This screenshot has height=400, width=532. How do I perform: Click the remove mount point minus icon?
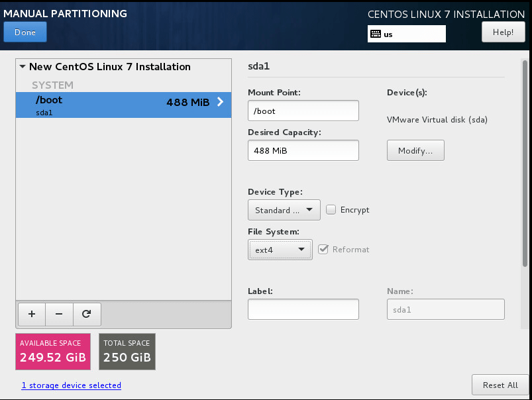coord(59,314)
